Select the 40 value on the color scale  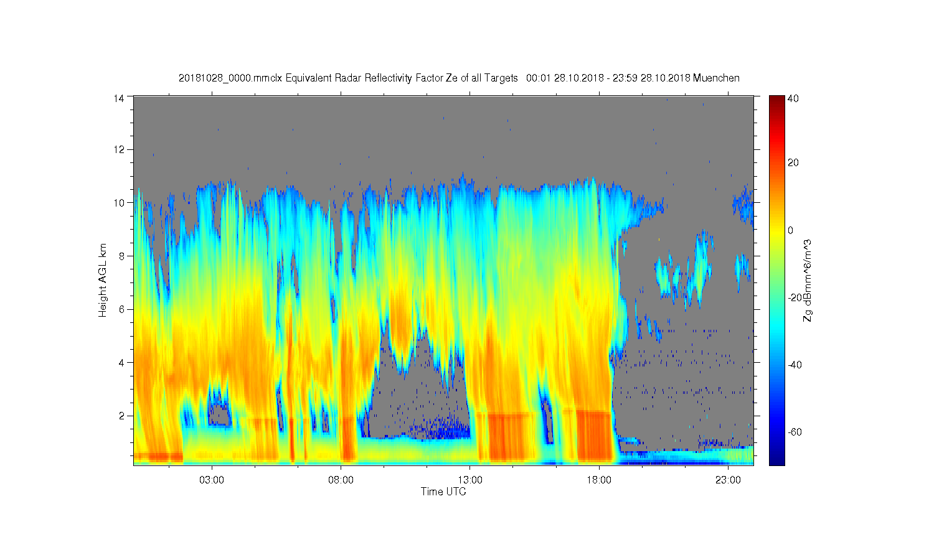click(793, 98)
